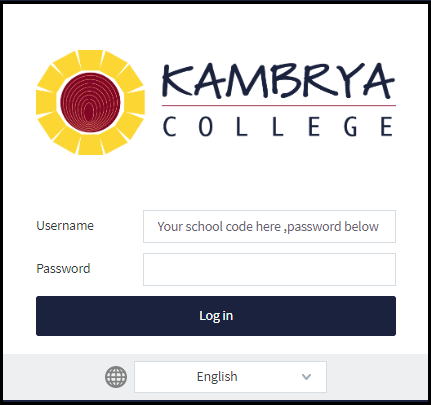Focus the Password input field
431x405 pixels.
(269, 269)
